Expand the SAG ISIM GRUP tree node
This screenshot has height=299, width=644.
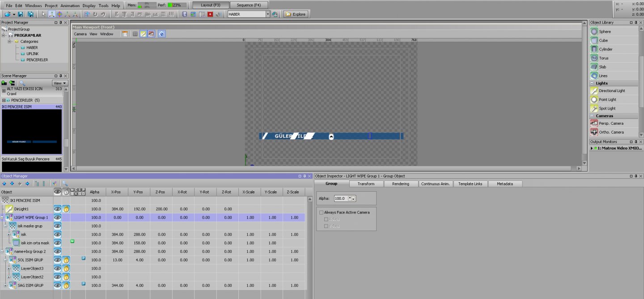click(x=5, y=285)
